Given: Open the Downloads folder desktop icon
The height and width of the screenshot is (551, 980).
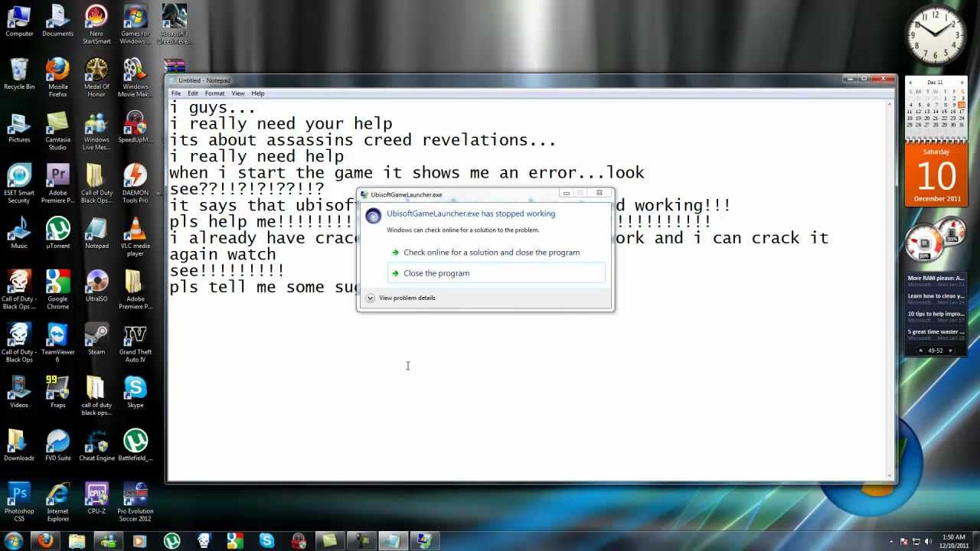Looking at the screenshot, I should pos(19,445).
